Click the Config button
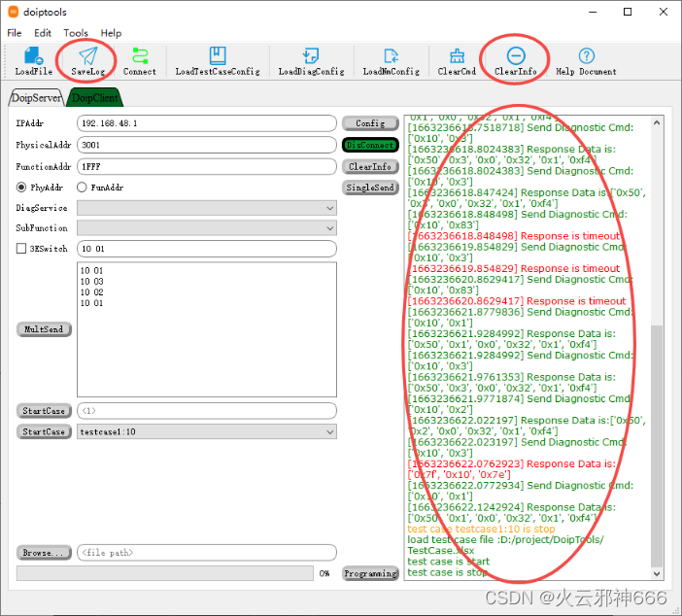682x616 pixels. (x=370, y=123)
